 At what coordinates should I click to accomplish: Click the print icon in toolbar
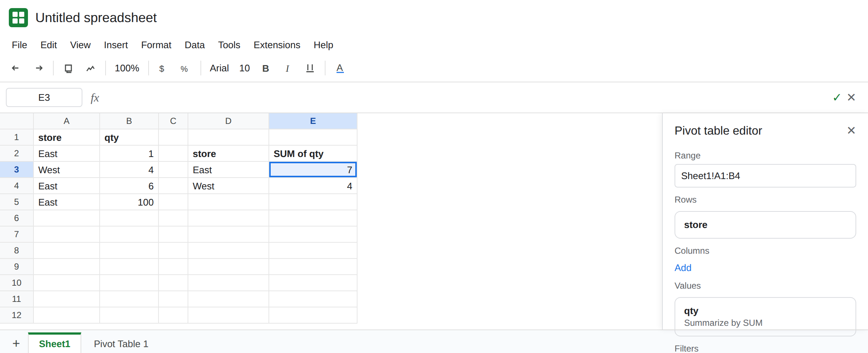68,68
